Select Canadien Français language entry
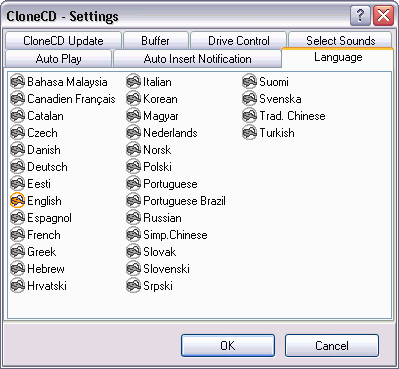This screenshot has height=369, width=399. [x=71, y=99]
